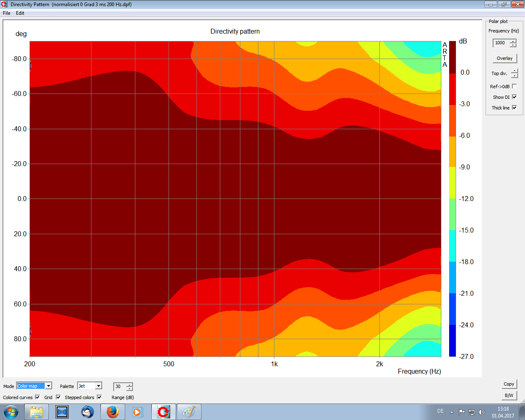Open Firefox from the taskbar

[x=112, y=411]
